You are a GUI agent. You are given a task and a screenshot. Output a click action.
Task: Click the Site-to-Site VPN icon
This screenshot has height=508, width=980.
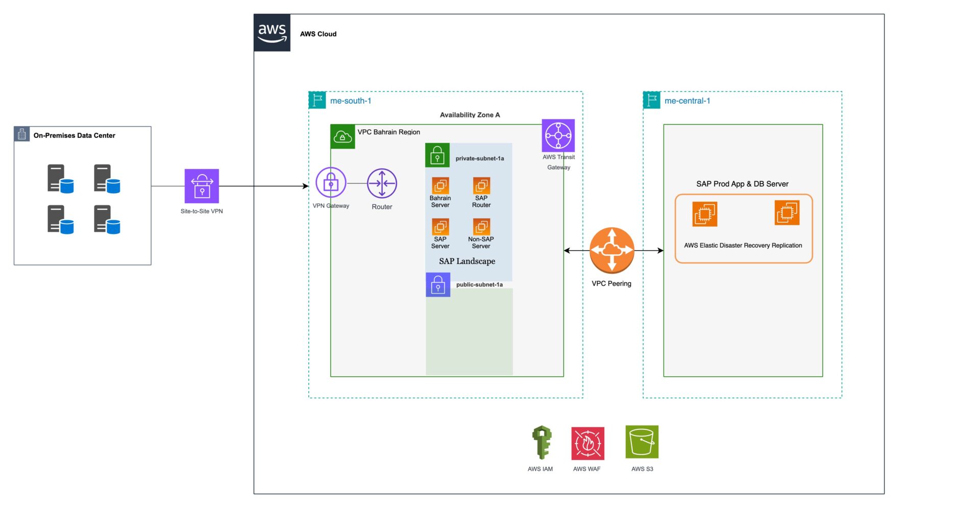point(202,186)
